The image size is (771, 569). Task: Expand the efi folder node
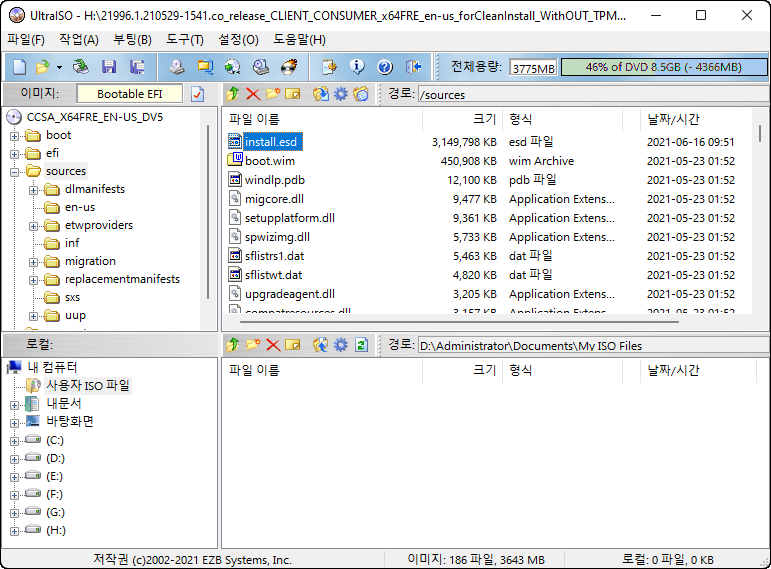14,154
